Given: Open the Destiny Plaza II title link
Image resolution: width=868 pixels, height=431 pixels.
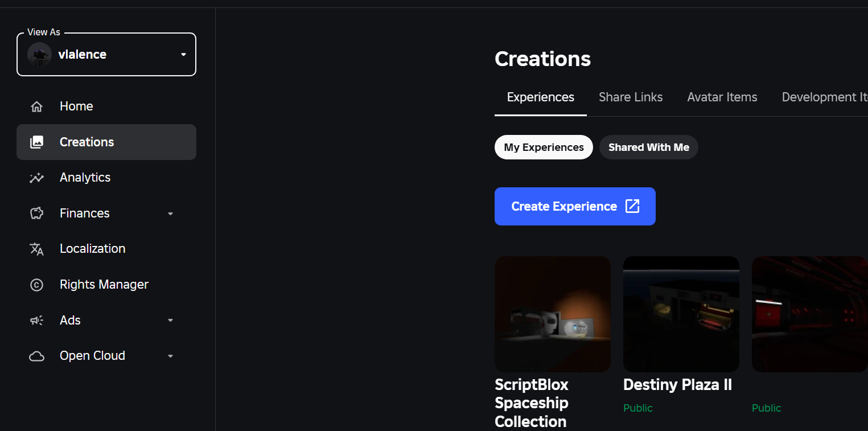Looking at the screenshot, I should tap(677, 385).
